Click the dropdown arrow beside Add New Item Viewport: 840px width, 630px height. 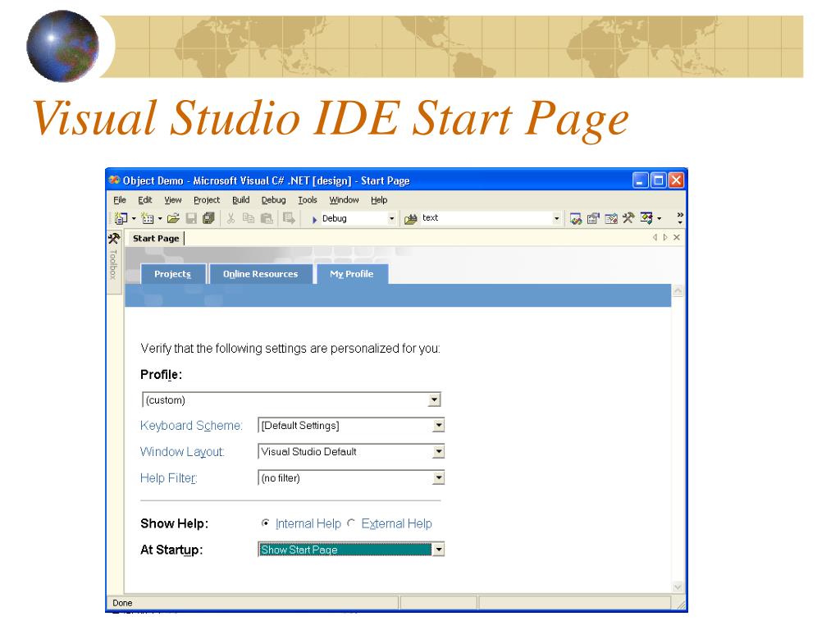pyautogui.click(x=160, y=218)
